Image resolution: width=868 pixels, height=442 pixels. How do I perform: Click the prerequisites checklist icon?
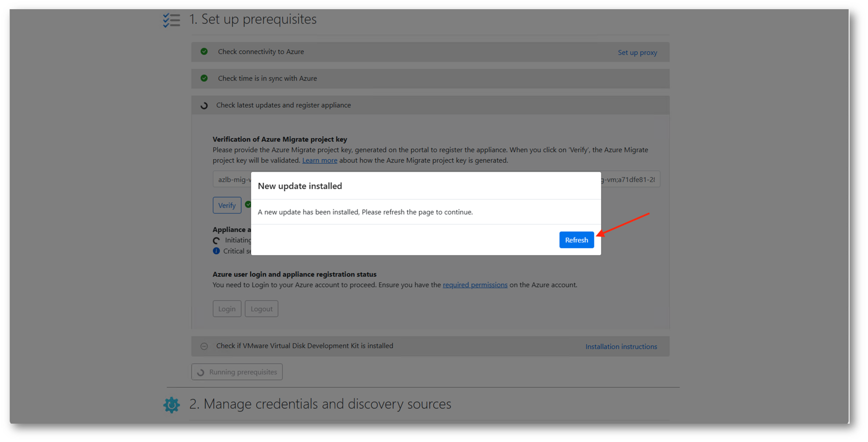click(171, 20)
